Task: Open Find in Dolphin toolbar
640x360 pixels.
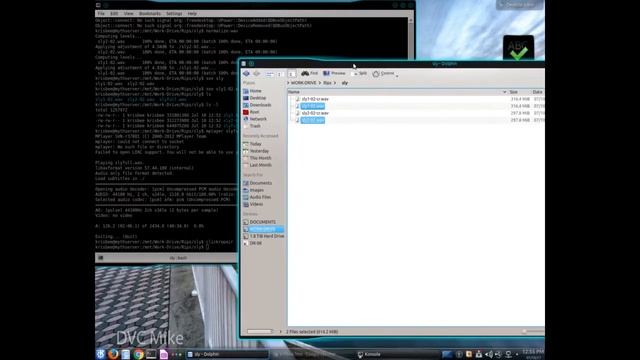Action: [x=309, y=73]
